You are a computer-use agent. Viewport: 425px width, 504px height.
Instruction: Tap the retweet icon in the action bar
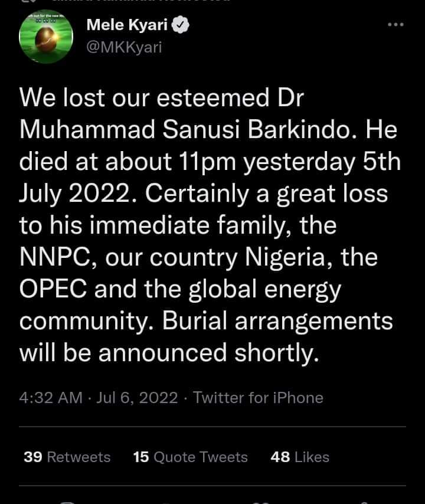(165, 502)
